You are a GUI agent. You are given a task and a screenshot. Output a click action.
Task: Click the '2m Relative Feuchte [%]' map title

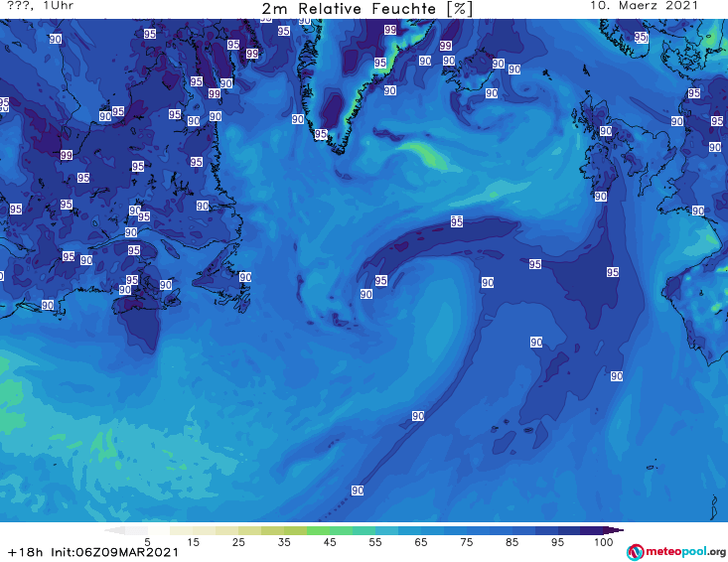tap(367, 8)
